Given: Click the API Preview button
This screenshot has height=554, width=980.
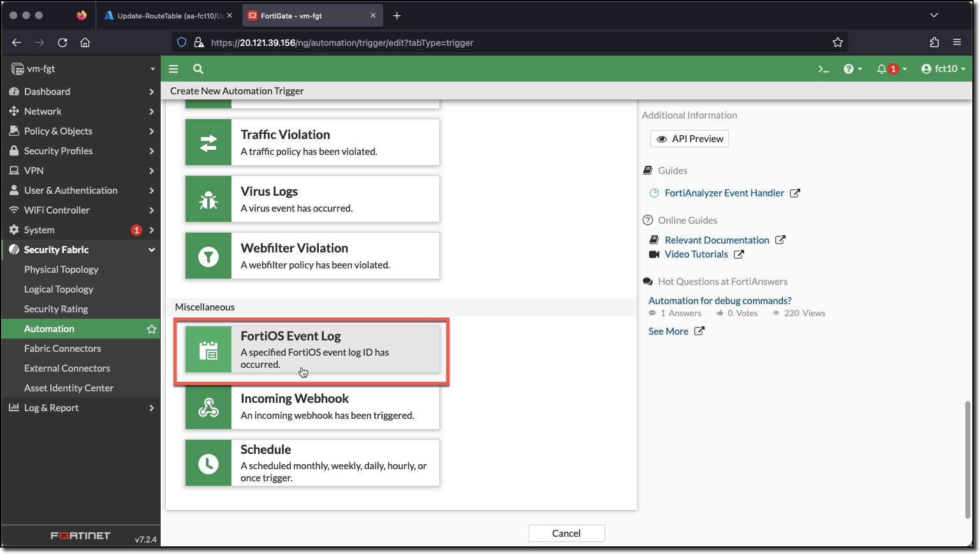Looking at the screenshot, I should pos(689,139).
